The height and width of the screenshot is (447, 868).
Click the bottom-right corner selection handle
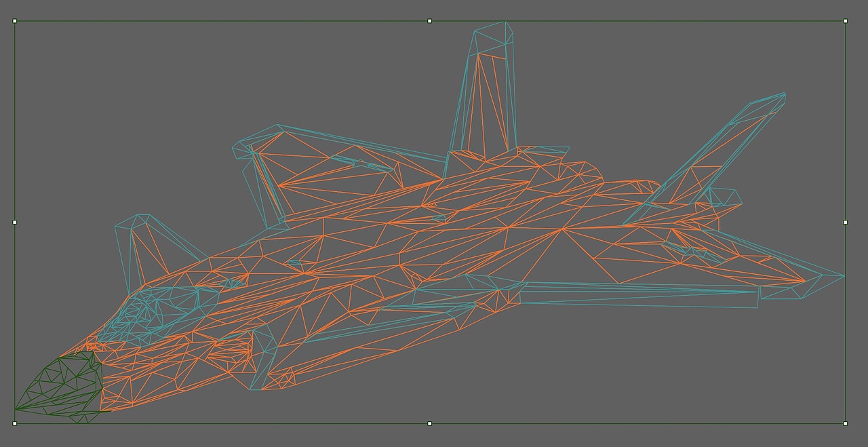845,423
